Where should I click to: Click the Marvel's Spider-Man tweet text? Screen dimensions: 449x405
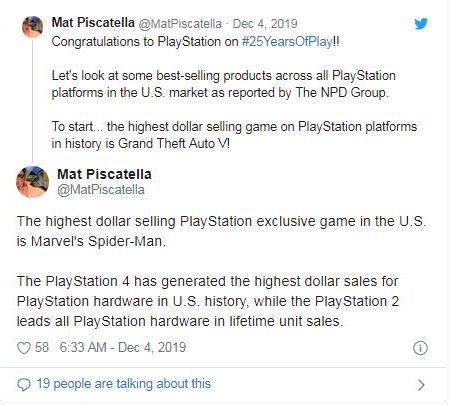click(x=221, y=231)
